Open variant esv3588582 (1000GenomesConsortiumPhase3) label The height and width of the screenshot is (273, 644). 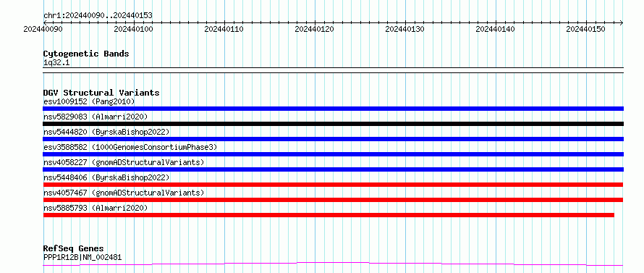(x=130, y=147)
